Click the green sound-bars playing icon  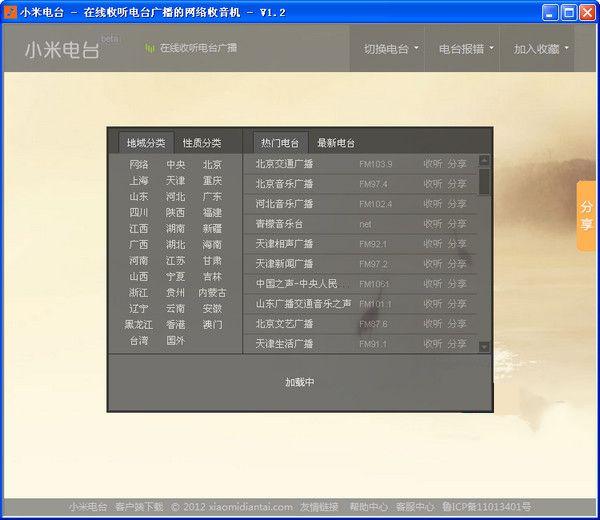point(150,48)
